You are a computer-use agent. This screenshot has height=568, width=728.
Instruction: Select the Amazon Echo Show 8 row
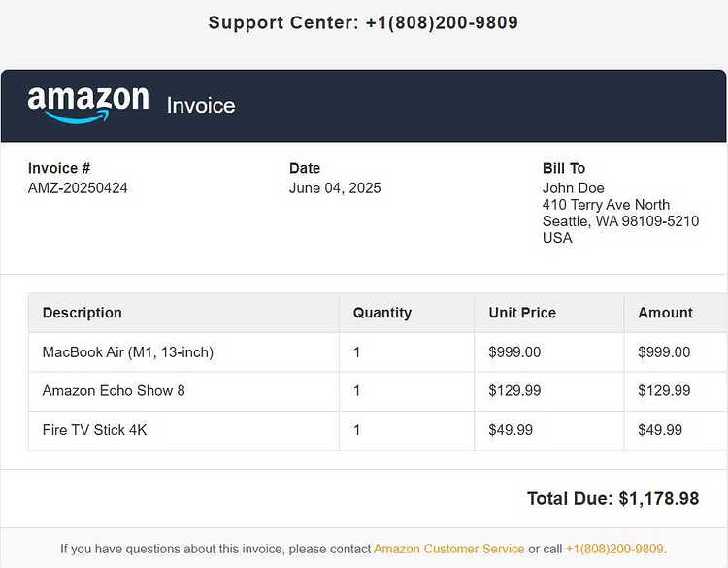(378, 391)
